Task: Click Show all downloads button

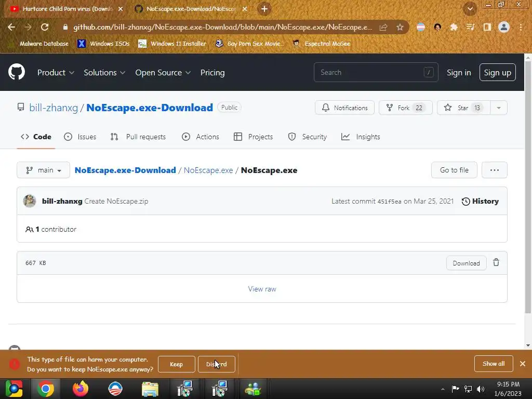Action: click(x=494, y=364)
